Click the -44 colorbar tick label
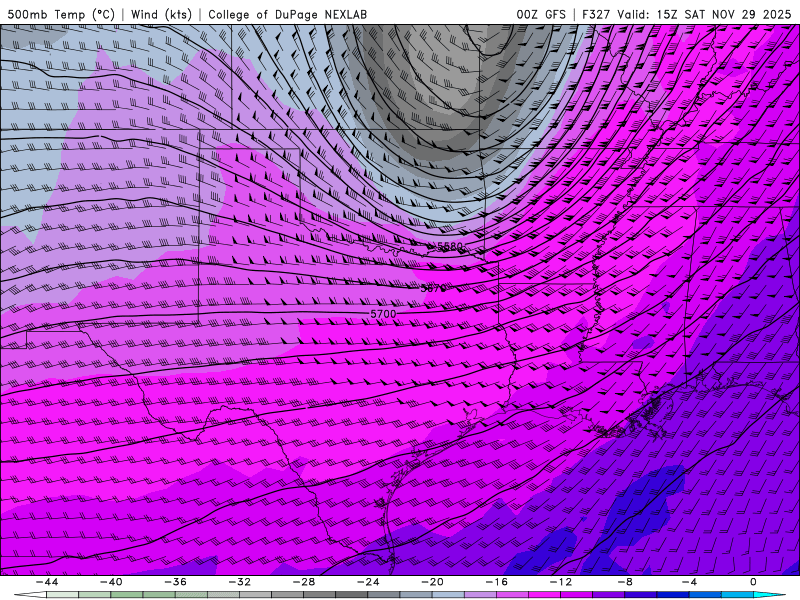Image resolution: width=800 pixels, height=600 pixels. pyautogui.click(x=47, y=582)
